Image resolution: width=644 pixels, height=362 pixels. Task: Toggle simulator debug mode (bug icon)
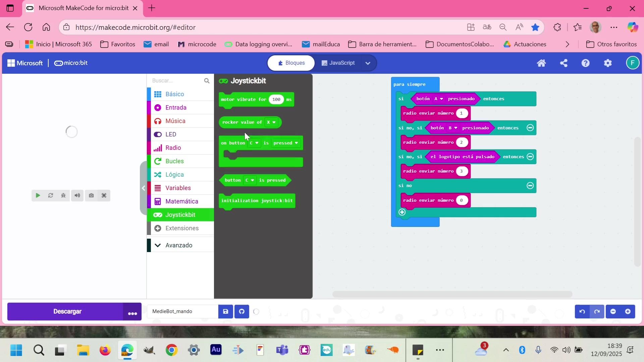click(63, 195)
